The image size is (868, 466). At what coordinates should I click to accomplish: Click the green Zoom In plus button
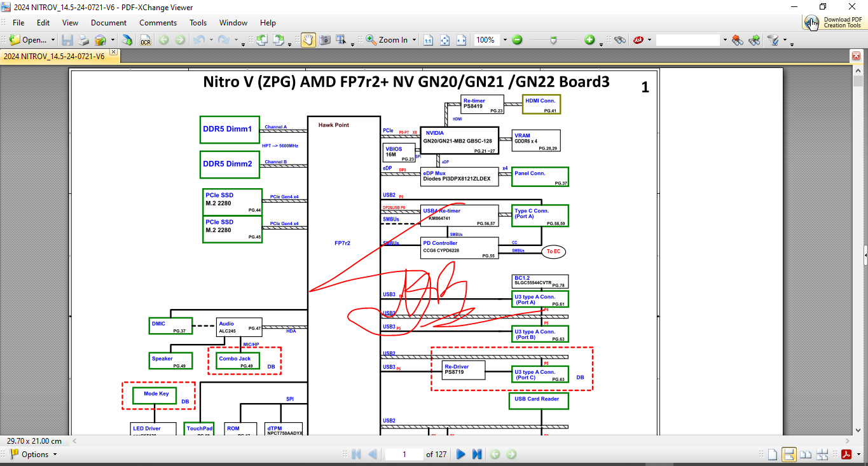tap(589, 39)
